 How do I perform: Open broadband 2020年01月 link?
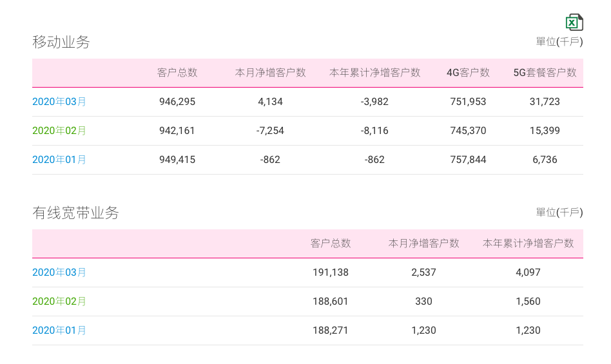point(59,330)
